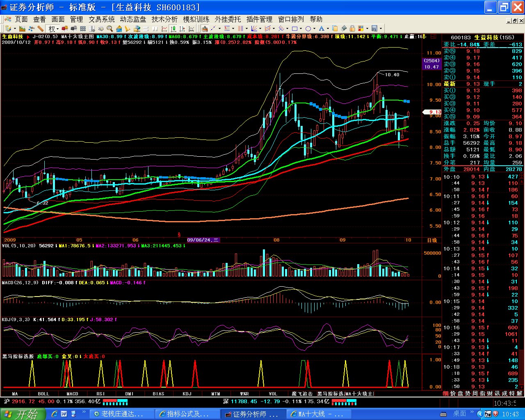The width and height of the screenshot is (525, 420).
Task: Click the gray multi-window toolbar icon
Action: click(74, 29)
